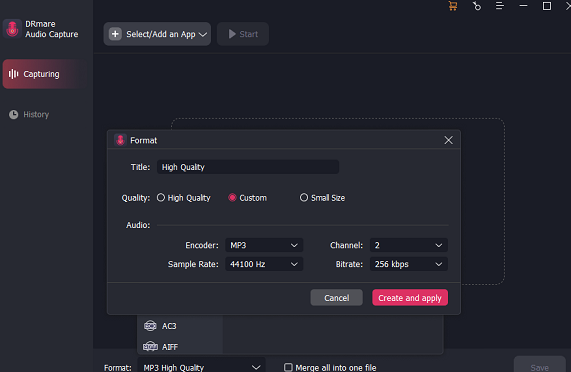Image resolution: width=571 pixels, height=372 pixels.
Task: Open the History tab
Action: 29,115
